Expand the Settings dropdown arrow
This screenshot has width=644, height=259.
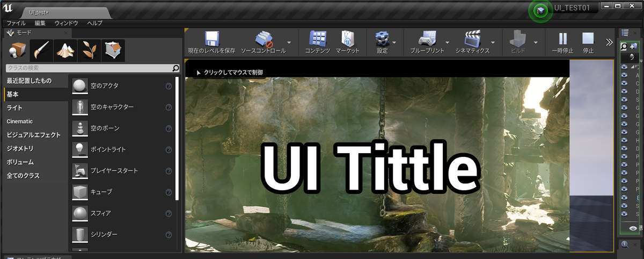click(x=394, y=42)
